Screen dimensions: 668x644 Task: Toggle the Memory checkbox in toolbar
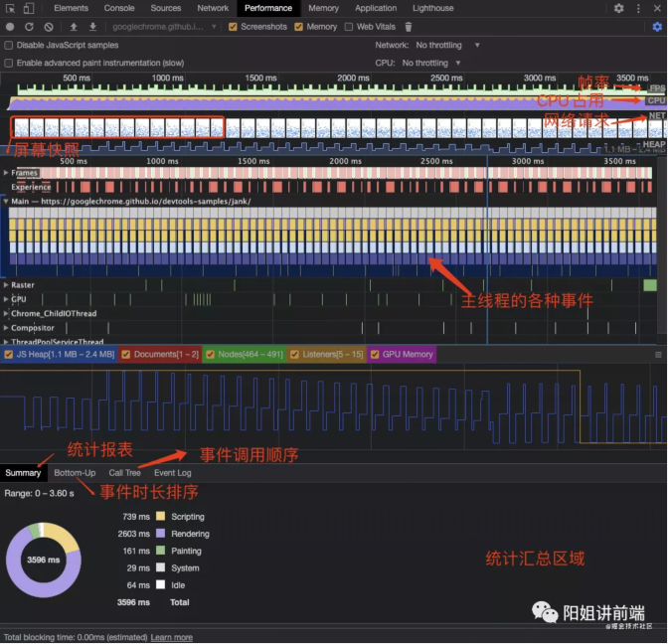[x=298, y=27]
